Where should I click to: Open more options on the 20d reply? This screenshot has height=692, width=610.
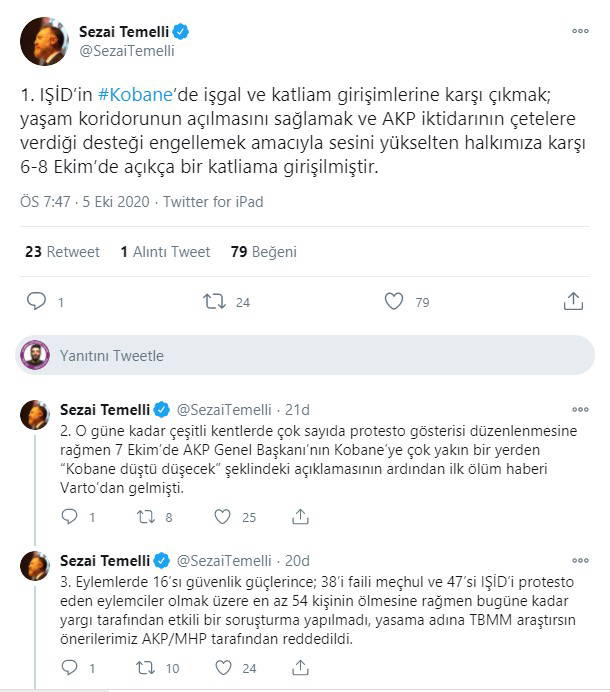pyautogui.click(x=580, y=559)
